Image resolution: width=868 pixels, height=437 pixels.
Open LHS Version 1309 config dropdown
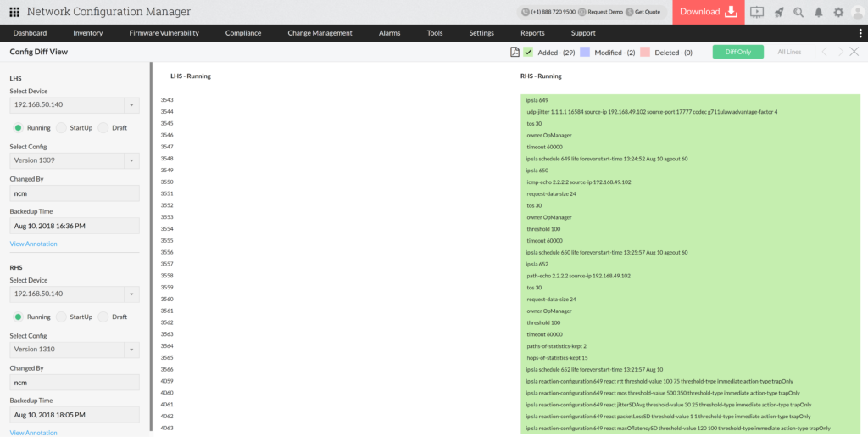[131, 160]
